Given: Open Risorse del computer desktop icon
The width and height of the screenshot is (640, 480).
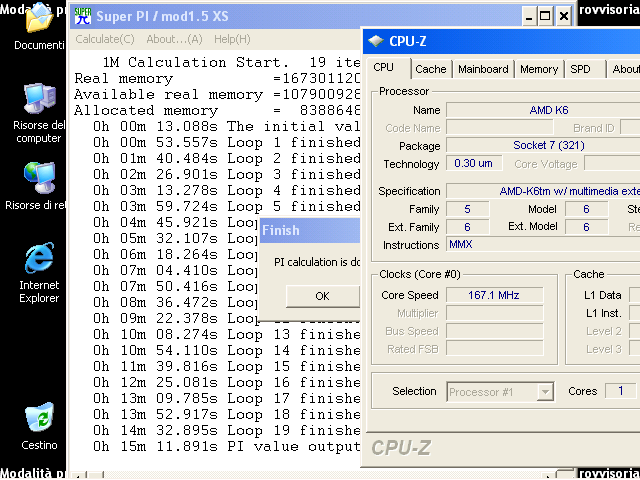Looking at the screenshot, I should click(x=39, y=113).
